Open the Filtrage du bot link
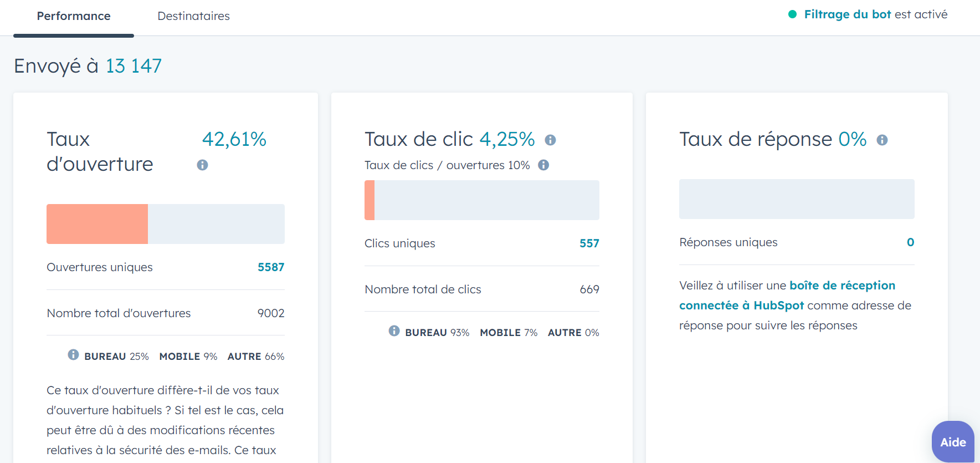This screenshot has height=463, width=980. [847, 14]
